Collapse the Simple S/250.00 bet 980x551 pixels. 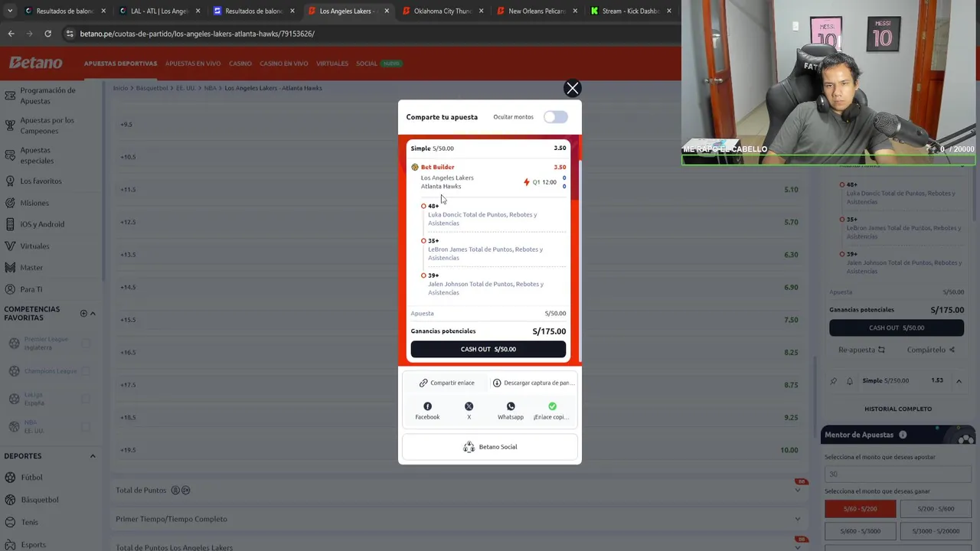(x=958, y=380)
